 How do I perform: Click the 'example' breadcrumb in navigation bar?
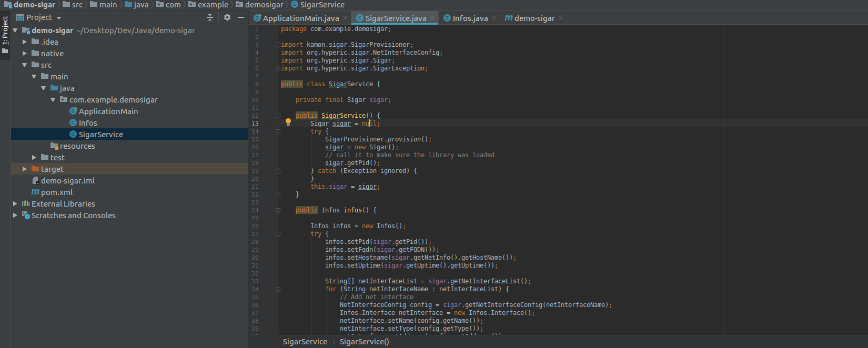coord(213,5)
